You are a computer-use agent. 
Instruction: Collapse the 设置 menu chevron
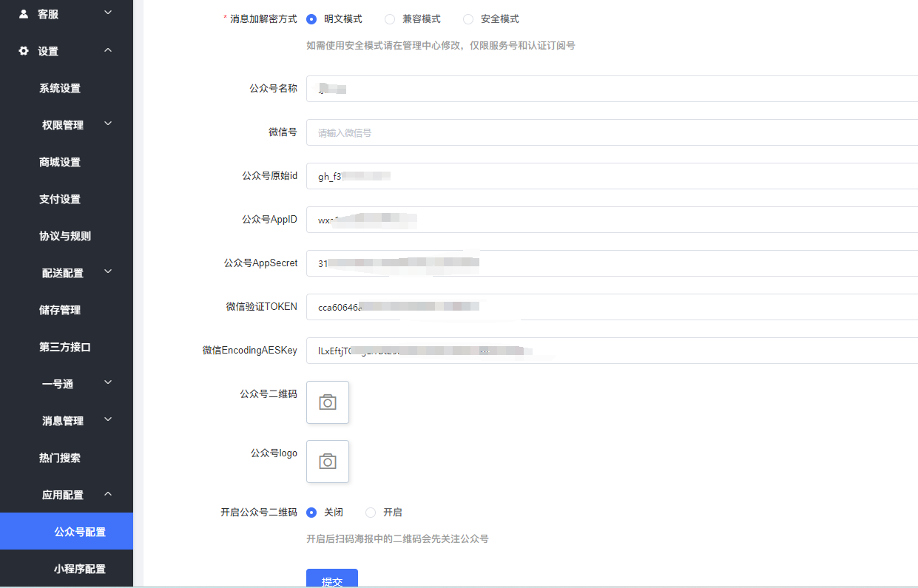(x=108, y=50)
